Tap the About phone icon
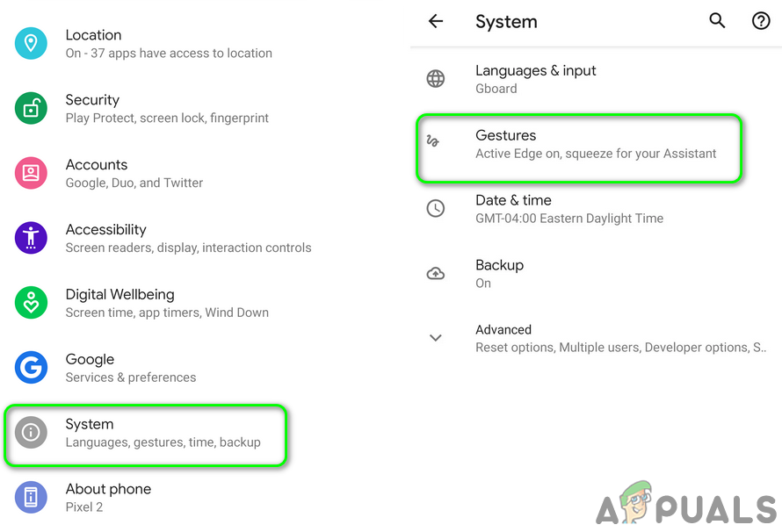Viewport: 782px width, 532px height. [x=31, y=498]
